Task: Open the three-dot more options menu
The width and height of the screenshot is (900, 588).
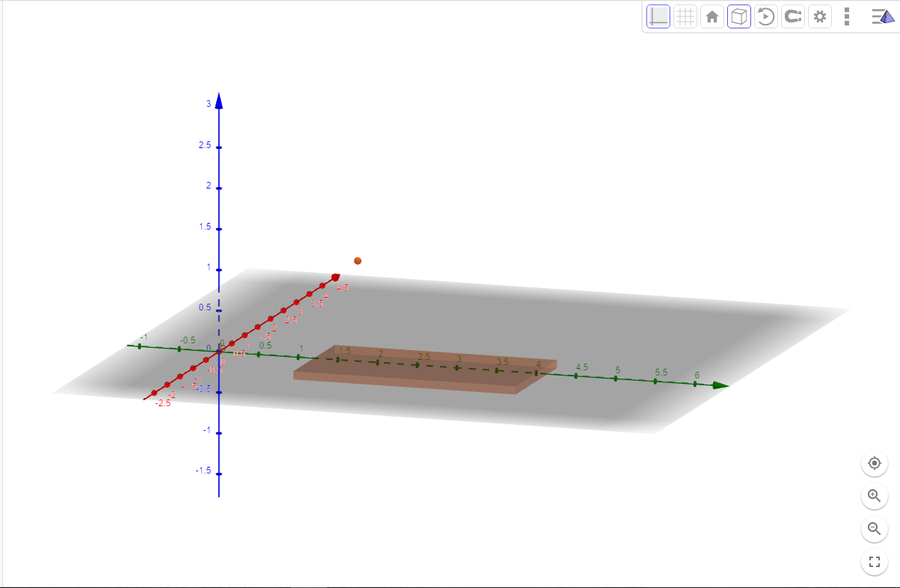Action: coord(847,16)
